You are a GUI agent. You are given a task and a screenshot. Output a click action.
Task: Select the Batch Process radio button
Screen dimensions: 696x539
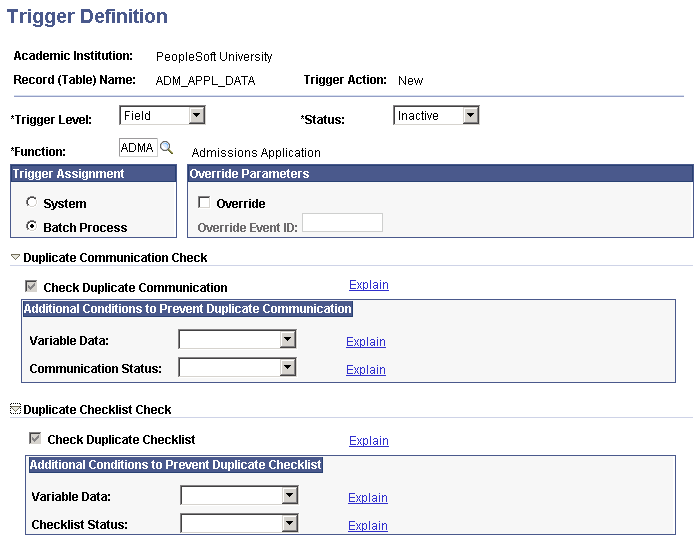31,226
